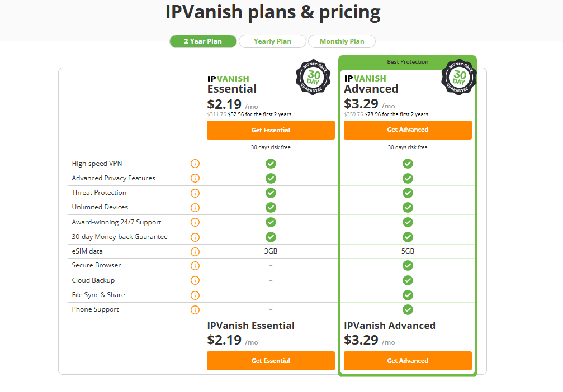The image size is (563, 392).
Task: Click the top Get Advanced button
Action: [408, 130]
